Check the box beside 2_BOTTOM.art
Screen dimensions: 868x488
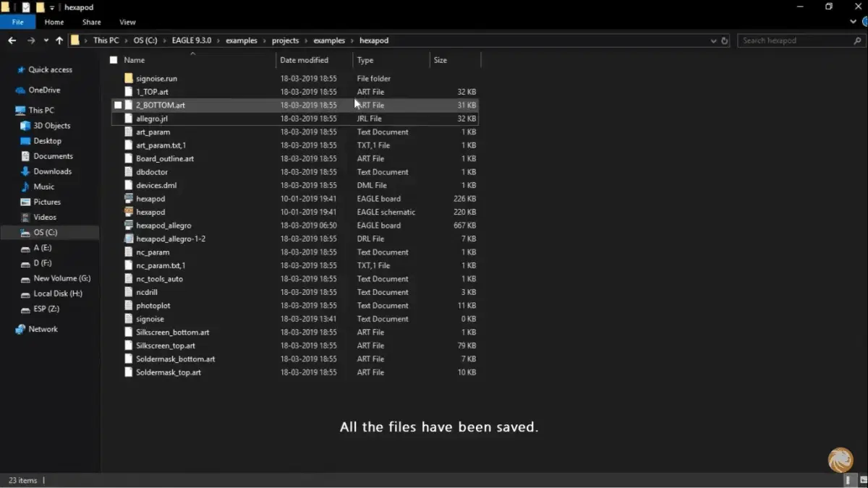pos(118,106)
